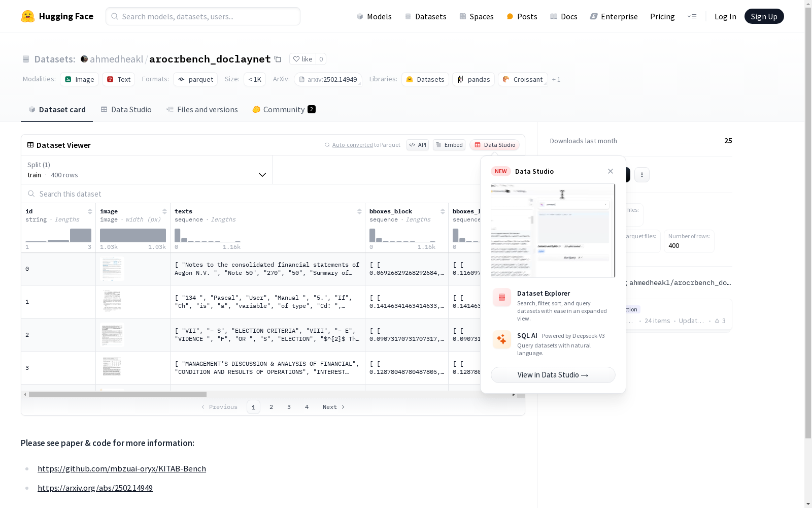Open row 0 image thumbnail
This screenshot has width=812, height=508.
click(x=112, y=269)
